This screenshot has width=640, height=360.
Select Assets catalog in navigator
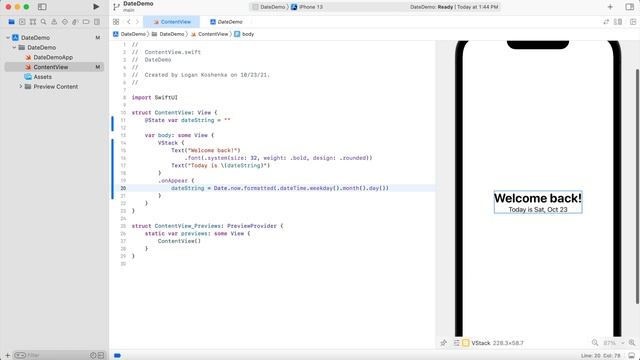54,77
